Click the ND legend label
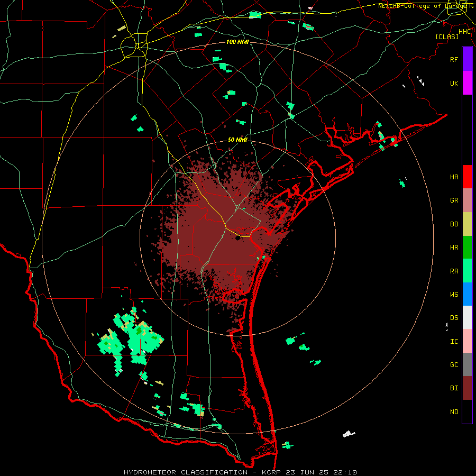 454,411
